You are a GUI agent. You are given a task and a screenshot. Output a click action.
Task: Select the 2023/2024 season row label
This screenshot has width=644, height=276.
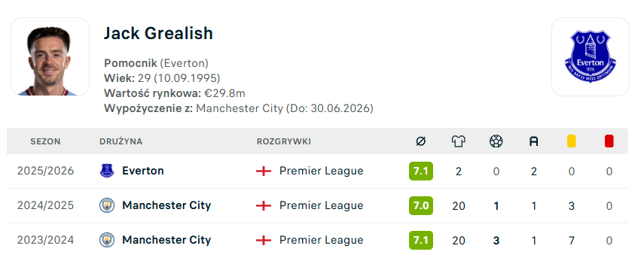(x=46, y=240)
